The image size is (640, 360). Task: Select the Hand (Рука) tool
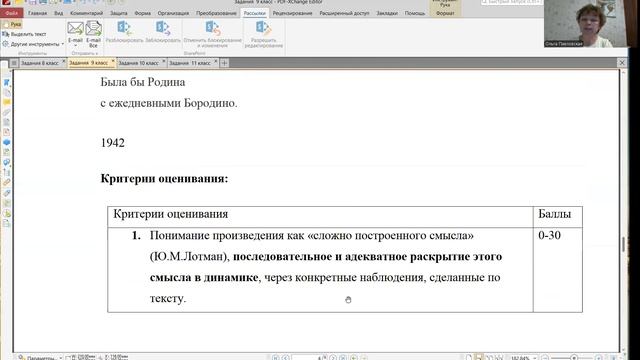coord(12,24)
